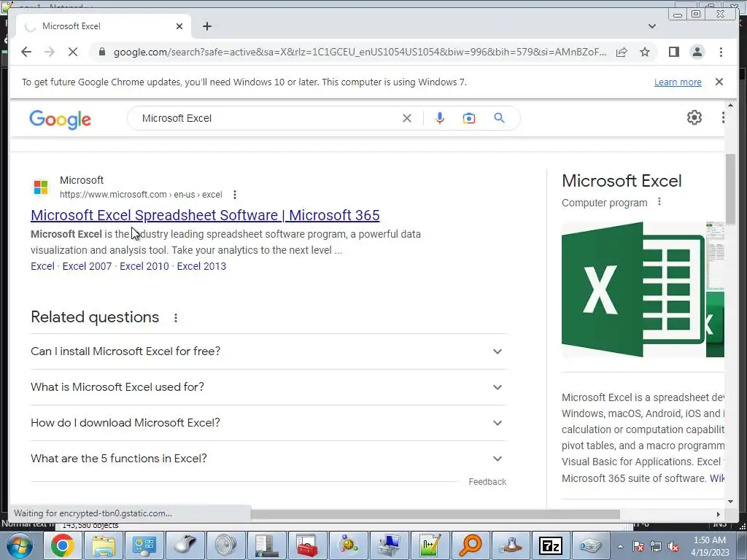Send Feedback on related questions
Viewport: 747px width, 560px height.
pos(487,482)
